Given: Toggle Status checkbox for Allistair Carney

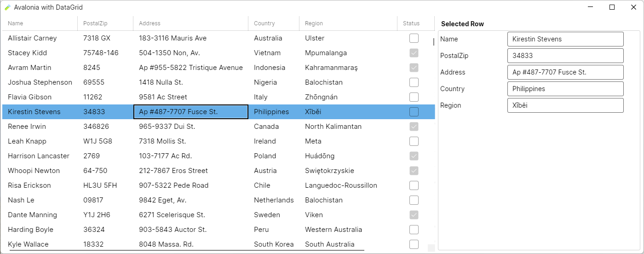Looking at the screenshot, I should point(414,38).
